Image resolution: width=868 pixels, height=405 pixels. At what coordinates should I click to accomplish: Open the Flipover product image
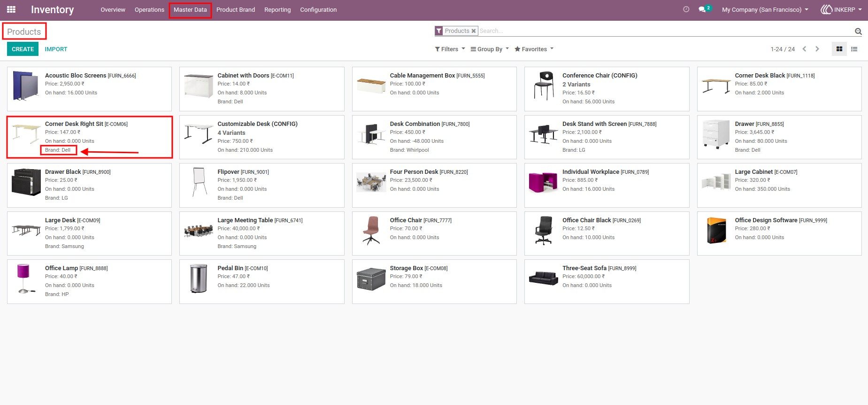point(199,182)
